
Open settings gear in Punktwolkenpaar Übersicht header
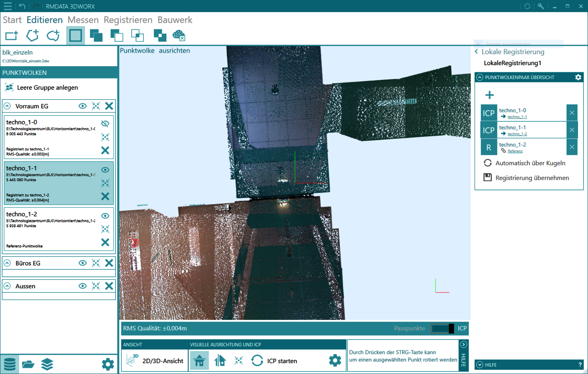click(x=578, y=77)
